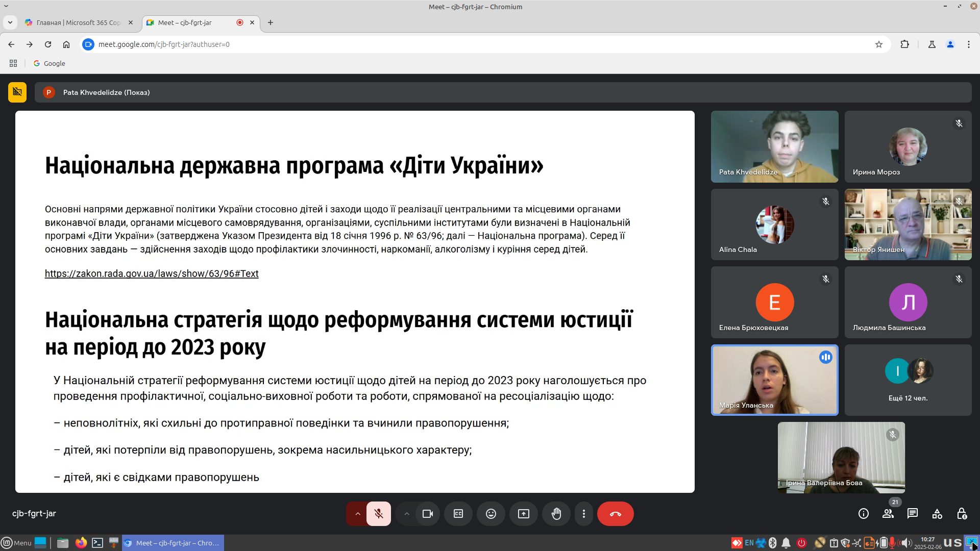
Task: Turn on closed captions
Action: tap(458, 514)
